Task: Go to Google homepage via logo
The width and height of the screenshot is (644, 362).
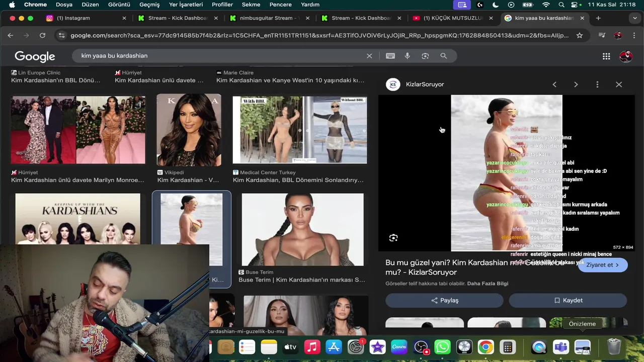Action: point(35,56)
